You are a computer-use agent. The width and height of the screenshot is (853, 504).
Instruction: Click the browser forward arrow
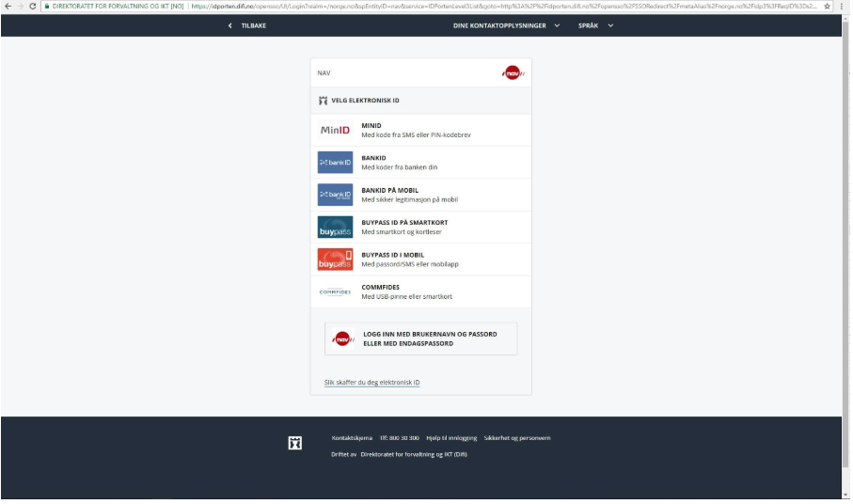pos(20,6)
